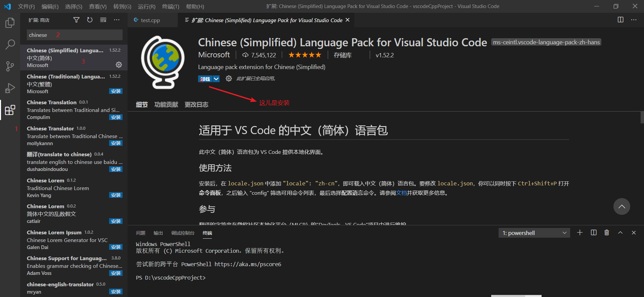Install Chinese Lorem Ipsum by Galen Dai
The width and height of the screenshot is (644, 297).
tap(116, 247)
